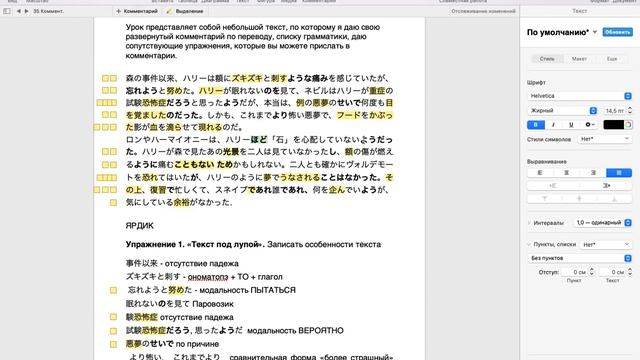Click the Обновить style button
Viewport: 640px width, 360px height.
(x=617, y=32)
